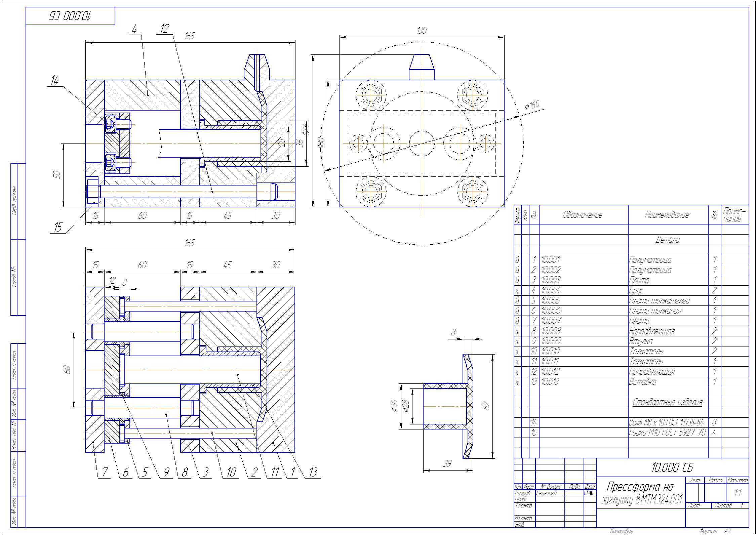Click the "Масса" label in title block
Screen dimensions: 756x535
pos(715,480)
